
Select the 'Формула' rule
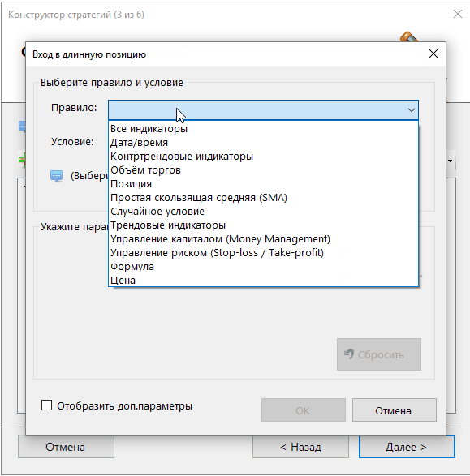[x=263, y=267]
